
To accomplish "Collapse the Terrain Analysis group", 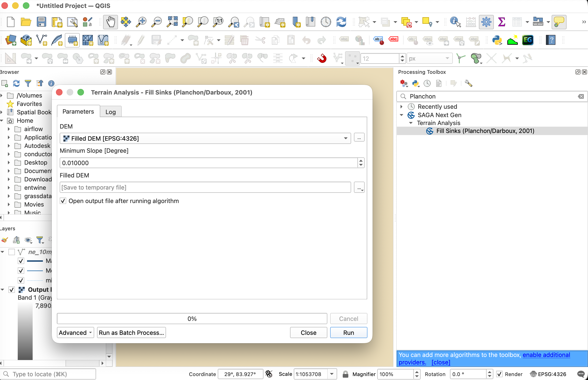I will 411,123.
